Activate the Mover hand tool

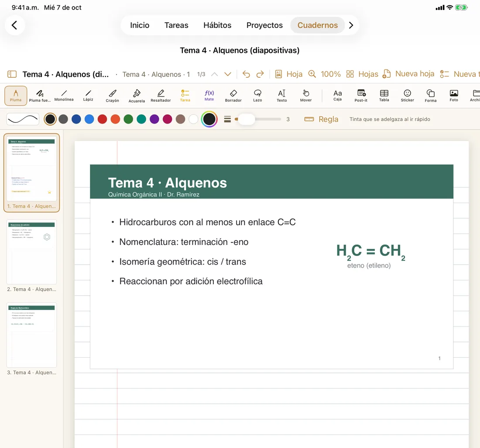(x=306, y=96)
